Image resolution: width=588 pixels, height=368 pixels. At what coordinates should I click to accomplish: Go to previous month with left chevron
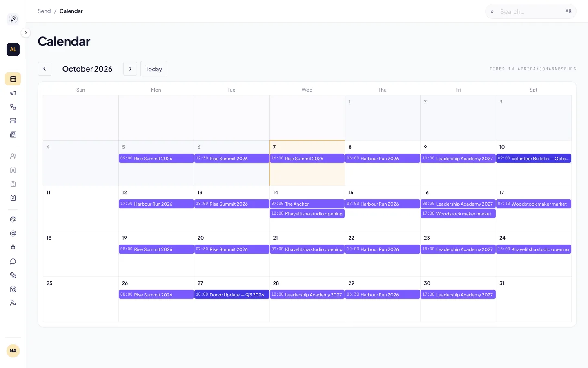[x=45, y=69]
